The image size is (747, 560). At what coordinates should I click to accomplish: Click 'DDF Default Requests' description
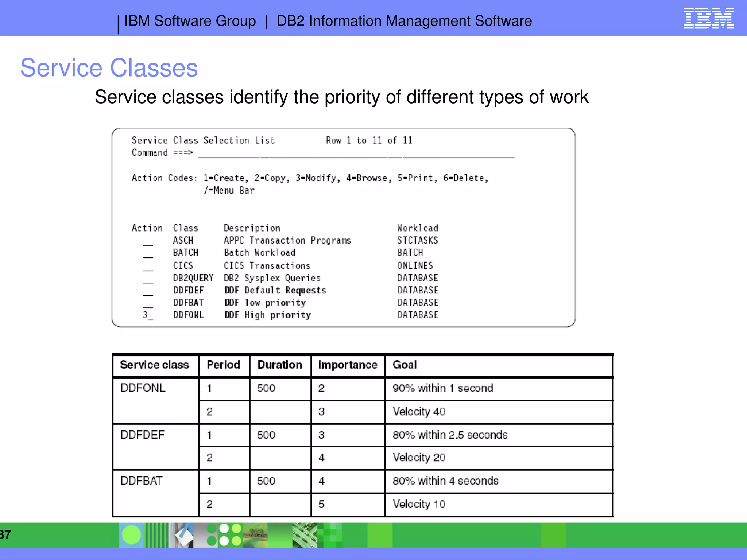click(275, 291)
